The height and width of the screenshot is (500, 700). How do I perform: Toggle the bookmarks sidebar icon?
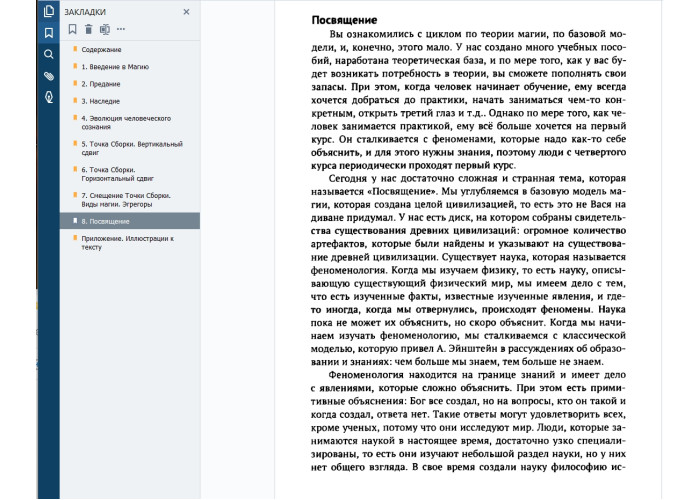pos(48,33)
